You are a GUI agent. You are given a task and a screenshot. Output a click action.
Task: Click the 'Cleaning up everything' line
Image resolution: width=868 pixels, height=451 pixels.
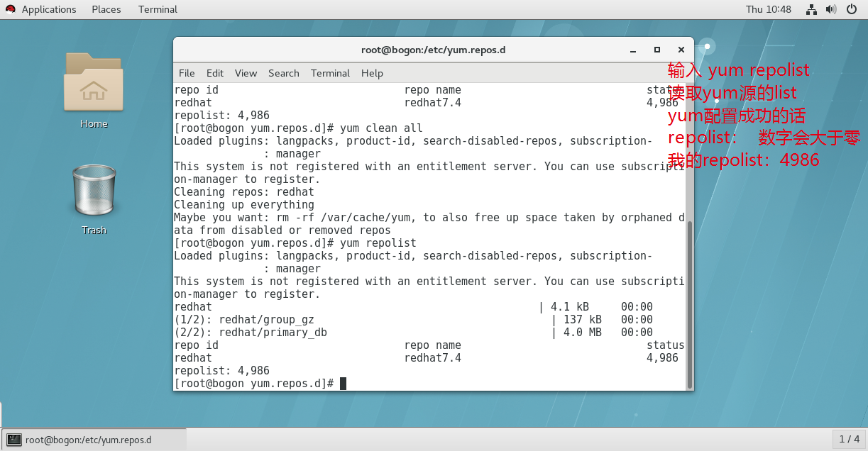tap(244, 205)
